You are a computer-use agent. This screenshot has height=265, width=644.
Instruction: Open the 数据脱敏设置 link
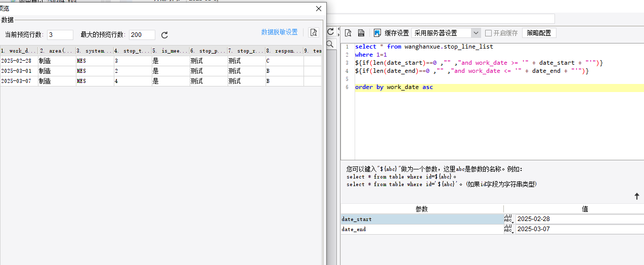point(279,32)
